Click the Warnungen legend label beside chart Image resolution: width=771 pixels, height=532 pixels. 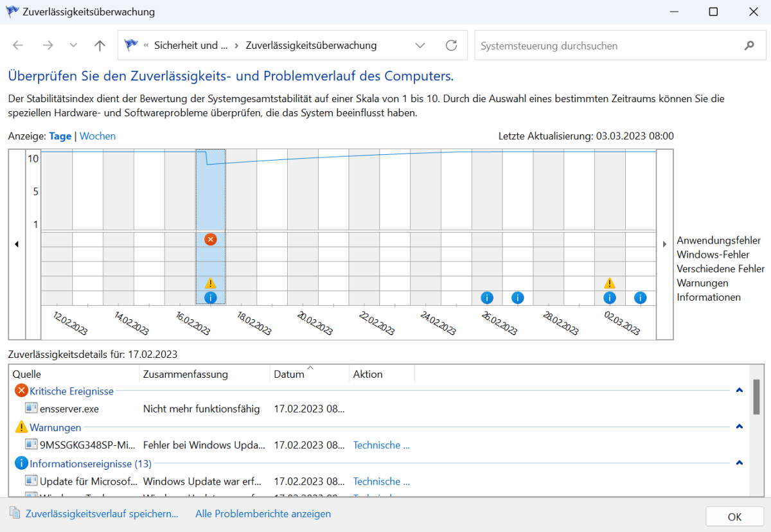pyautogui.click(x=702, y=283)
